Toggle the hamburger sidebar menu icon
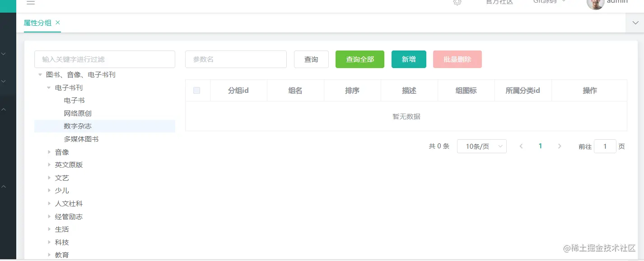Screen dimensions: 644x261 click(31, 2)
